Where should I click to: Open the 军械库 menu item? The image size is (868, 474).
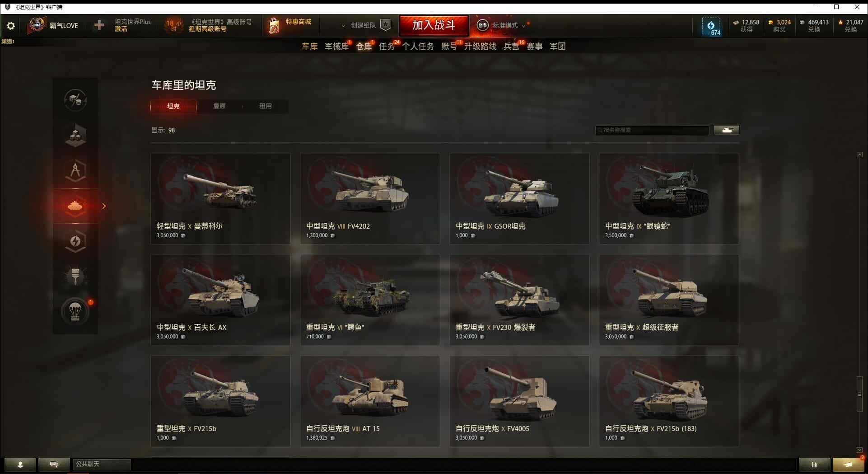[x=336, y=46]
